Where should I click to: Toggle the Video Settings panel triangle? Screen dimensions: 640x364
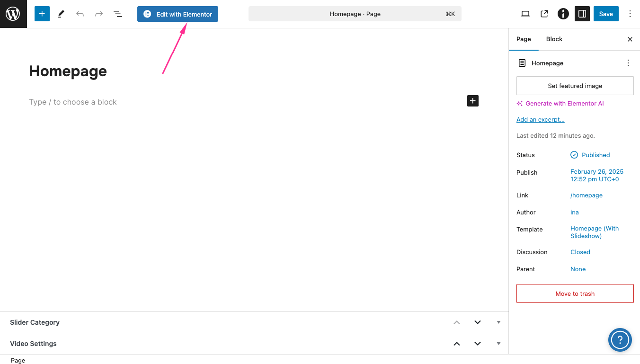click(498, 344)
